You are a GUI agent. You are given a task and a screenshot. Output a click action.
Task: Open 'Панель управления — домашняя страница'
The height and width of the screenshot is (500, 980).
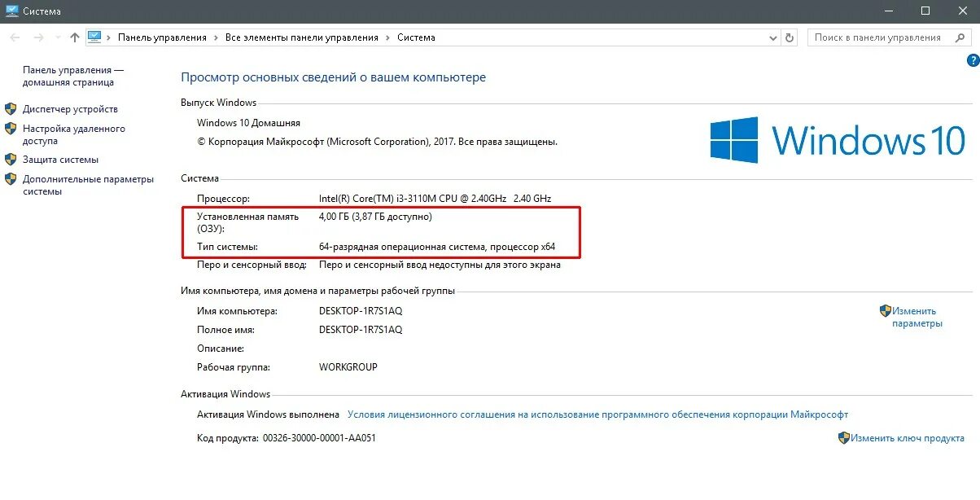pos(73,77)
